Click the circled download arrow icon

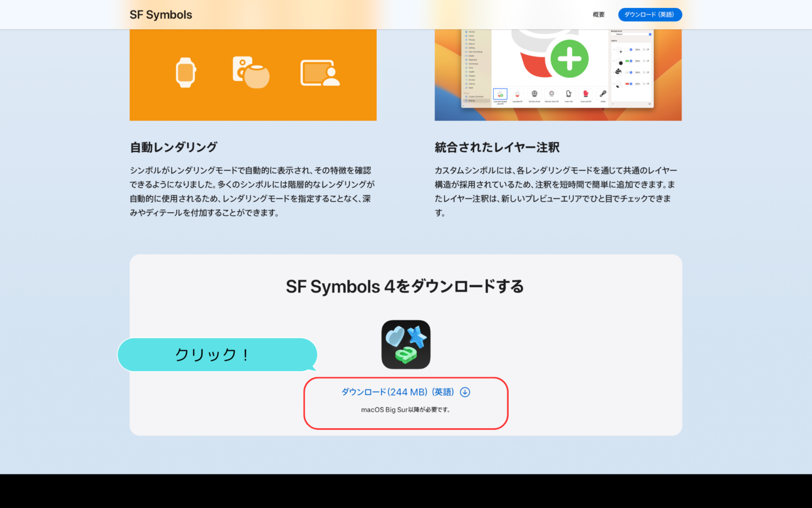tap(465, 392)
